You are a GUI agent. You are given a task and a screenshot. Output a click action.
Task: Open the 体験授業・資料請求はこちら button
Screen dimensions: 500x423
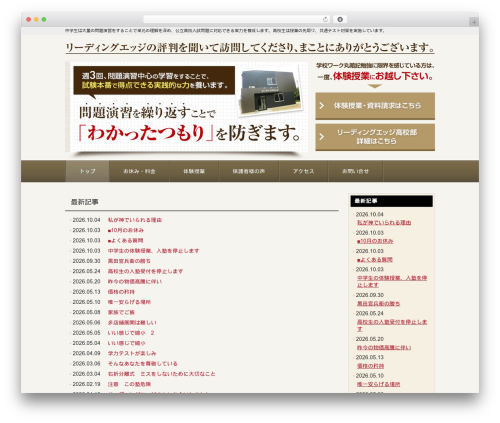click(375, 106)
